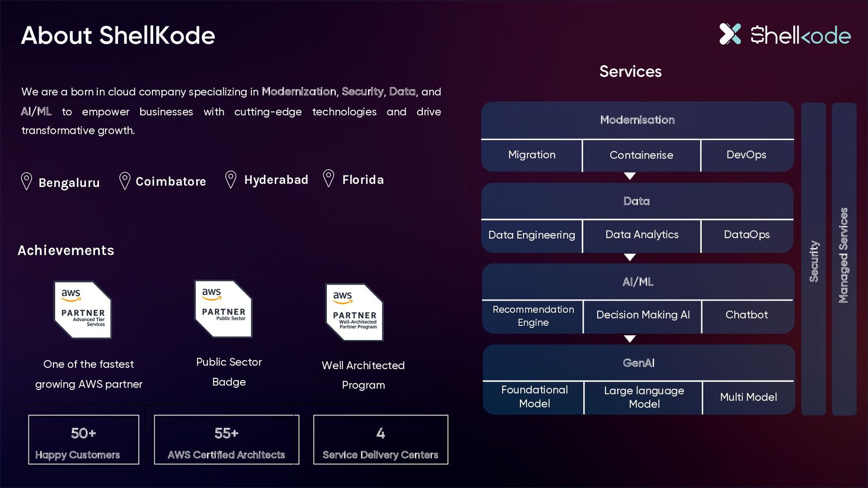The image size is (868, 488).
Task: Select the Data Engineering cell
Action: click(532, 236)
